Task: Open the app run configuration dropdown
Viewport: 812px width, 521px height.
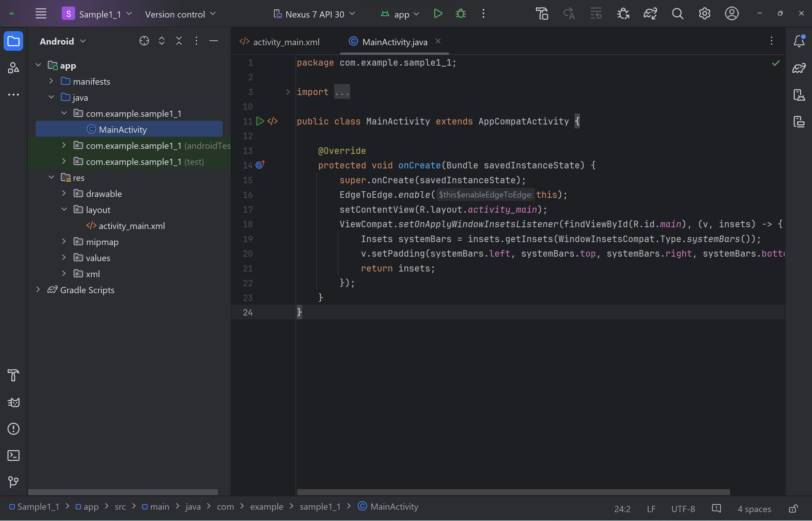Action: pos(400,14)
